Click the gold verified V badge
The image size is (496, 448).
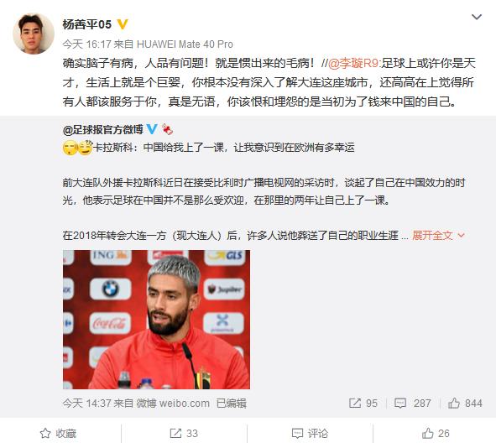point(123,24)
